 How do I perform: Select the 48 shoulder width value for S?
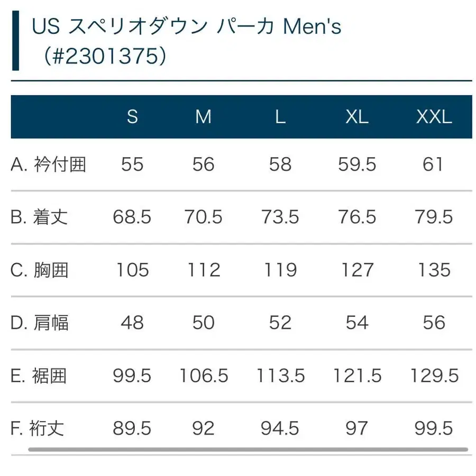pos(132,323)
